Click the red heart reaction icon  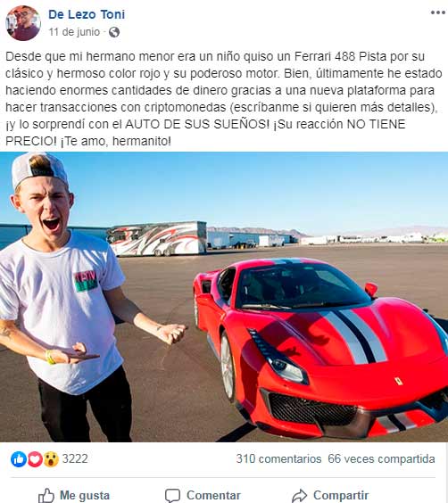click(x=35, y=459)
